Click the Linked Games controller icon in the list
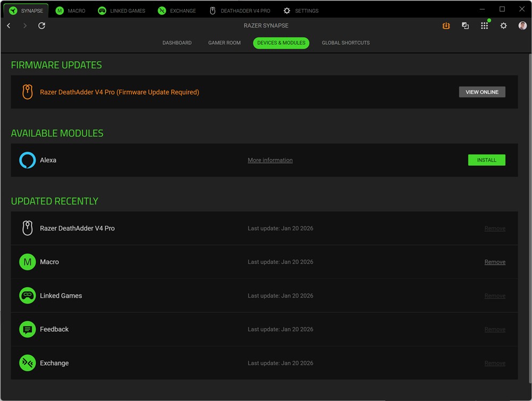The width and height of the screenshot is (532, 401). (28, 296)
